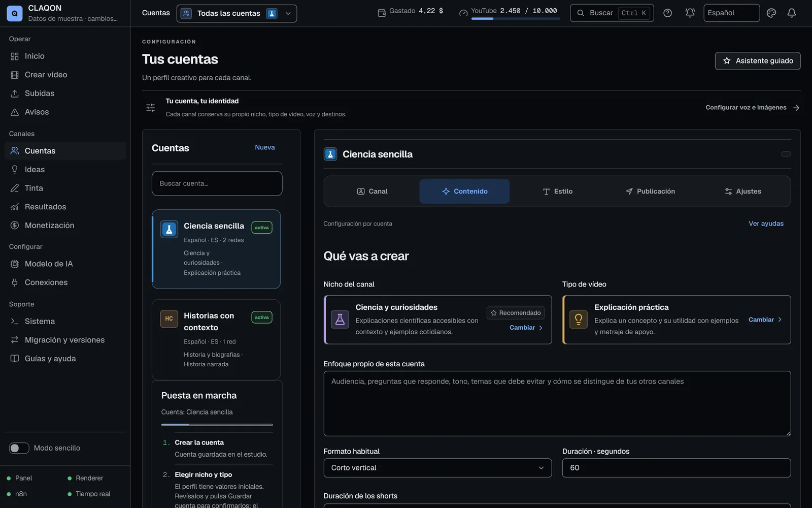Open the Todas las cuentas account selector
The width and height of the screenshot is (812, 508).
pos(236,14)
